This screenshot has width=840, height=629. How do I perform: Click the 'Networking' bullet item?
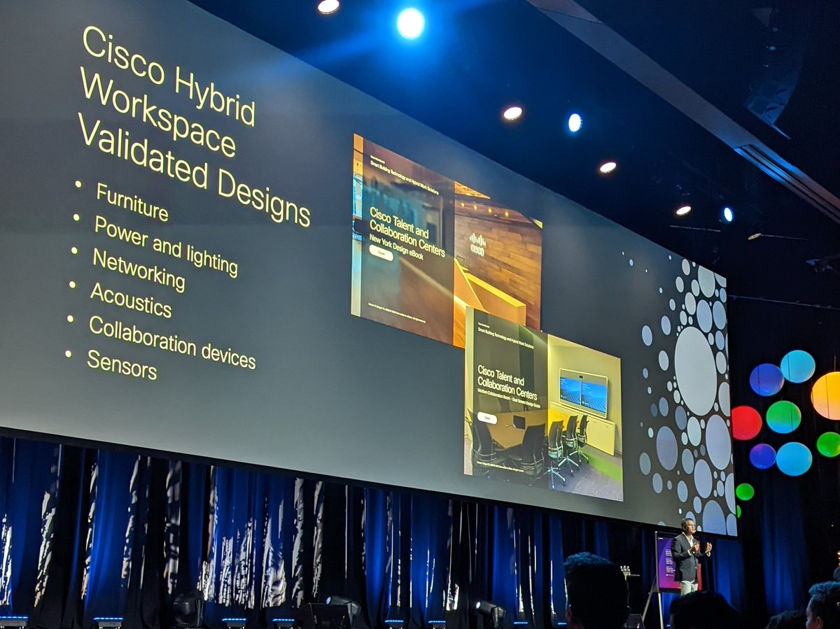pos(139,269)
